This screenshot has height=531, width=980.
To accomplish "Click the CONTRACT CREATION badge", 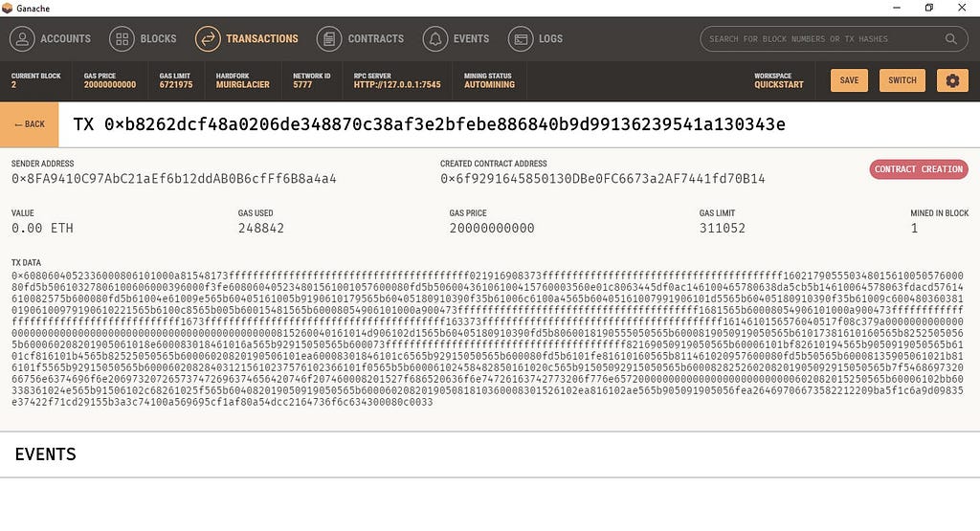I will click(918, 169).
